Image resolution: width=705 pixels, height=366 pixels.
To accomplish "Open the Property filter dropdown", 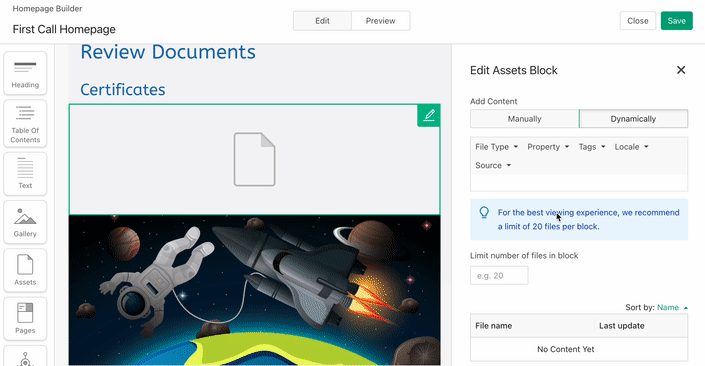I will click(x=548, y=147).
